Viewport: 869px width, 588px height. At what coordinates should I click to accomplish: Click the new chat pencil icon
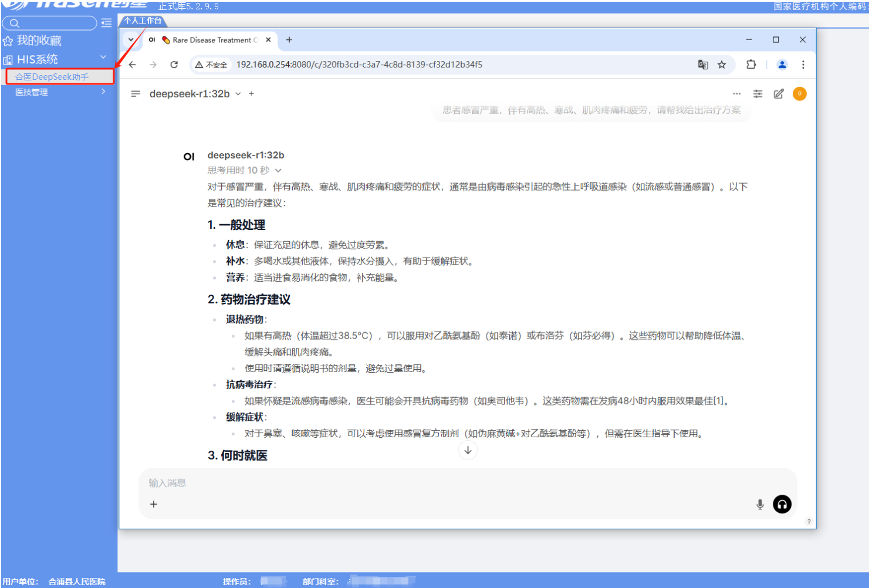(x=779, y=94)
